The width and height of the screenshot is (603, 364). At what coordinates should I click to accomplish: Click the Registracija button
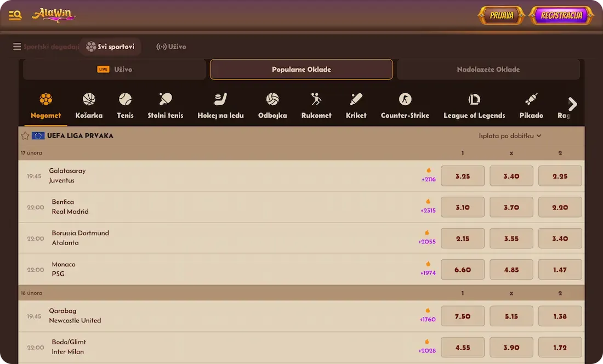(561, 15)
